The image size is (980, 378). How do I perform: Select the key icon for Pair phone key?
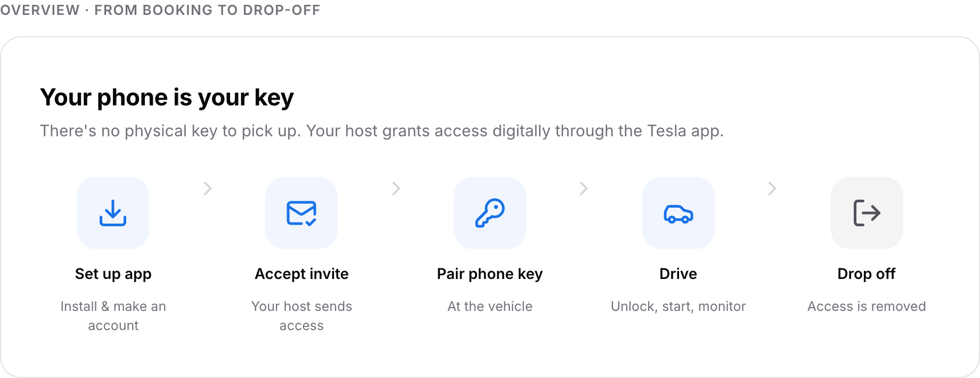pyautogui.click(x=490, y=213)
